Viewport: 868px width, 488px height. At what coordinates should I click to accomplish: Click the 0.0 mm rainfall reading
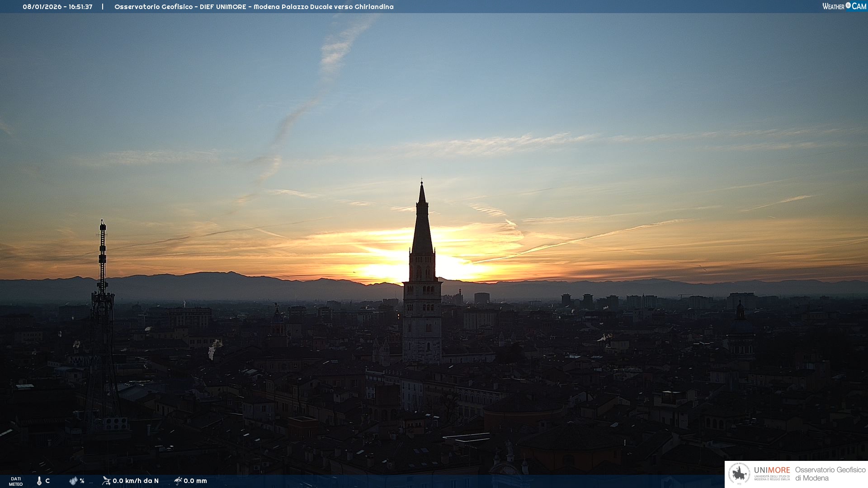[195, 481]
